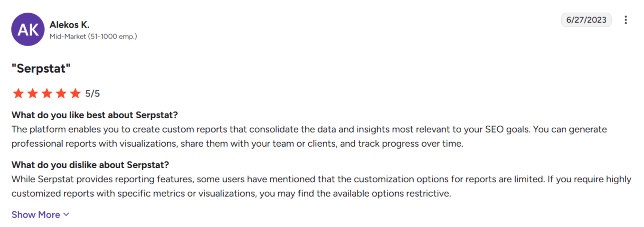This screenshot has height=227, width=644.
Task: Click the purple AK avatar circle
Action: [x=28, y=29]
